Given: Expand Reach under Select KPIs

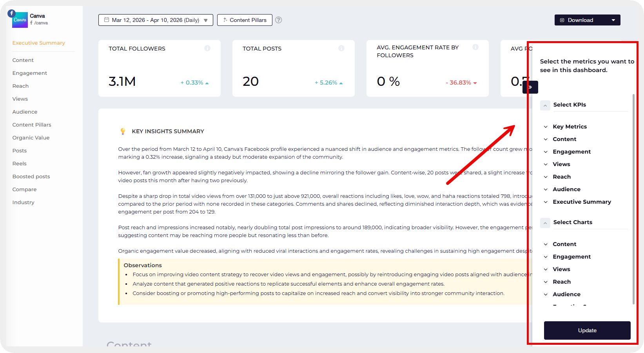Looking at the screenshot, I should click(x=546, y=177).
